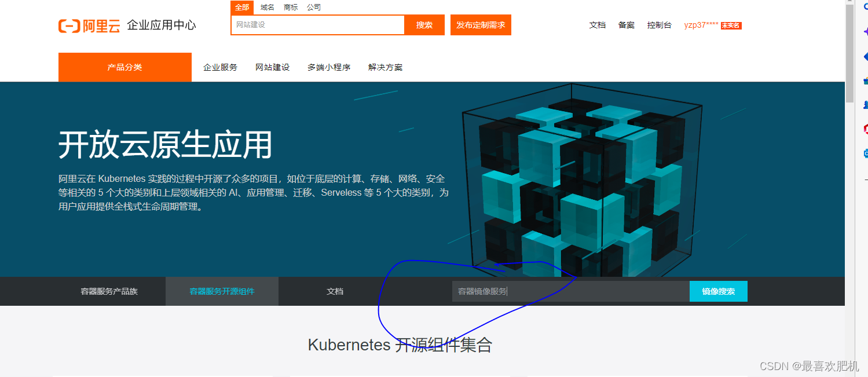Focus the 容器镜像服务 search field
Viewport: 868px width, 377px height.
click(571, 291)
